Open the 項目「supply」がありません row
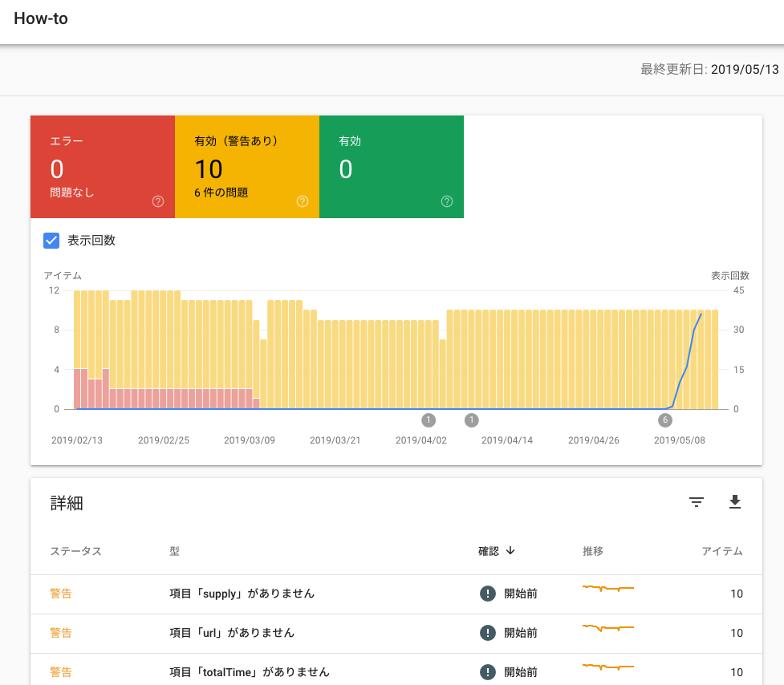 point(396,594)
